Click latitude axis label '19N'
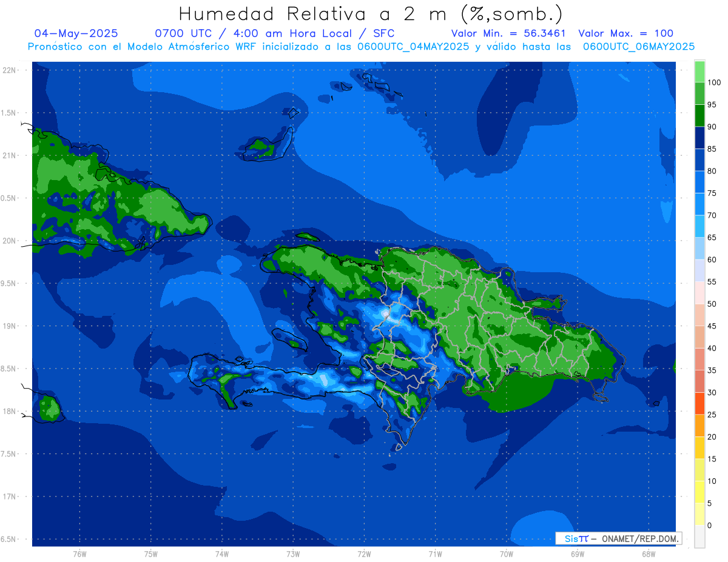Image resolution: width=728 pixels, height=562 pixels. click(9, 326)
